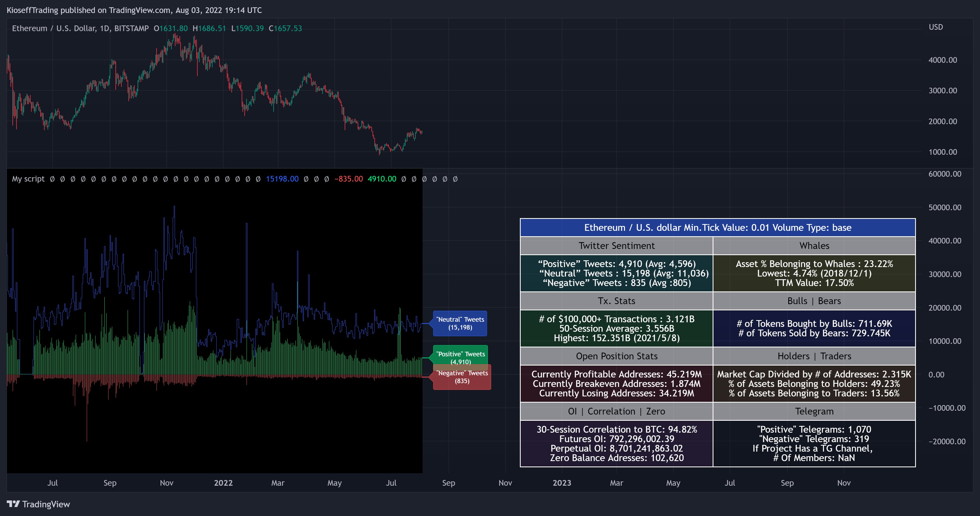This screenshot has width=980, height=516.
Task: Click the "Negative" Tweets : 835 table line
Action: coord(617,283)
